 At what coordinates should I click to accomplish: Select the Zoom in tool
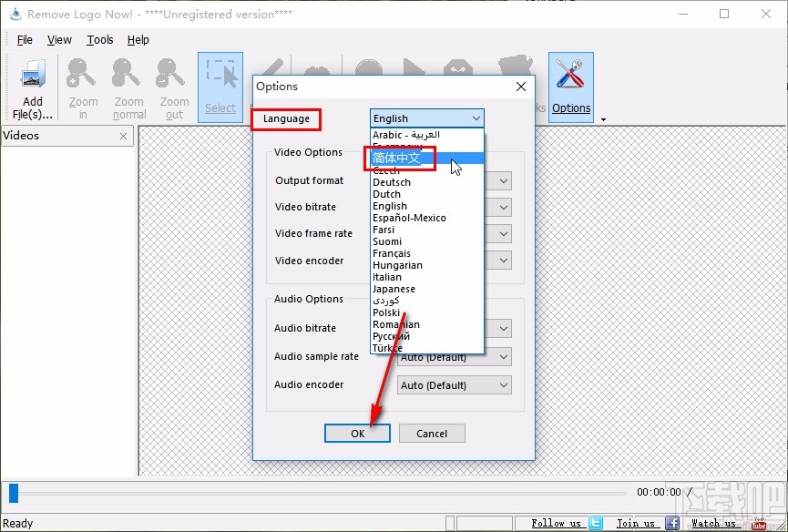82,88
